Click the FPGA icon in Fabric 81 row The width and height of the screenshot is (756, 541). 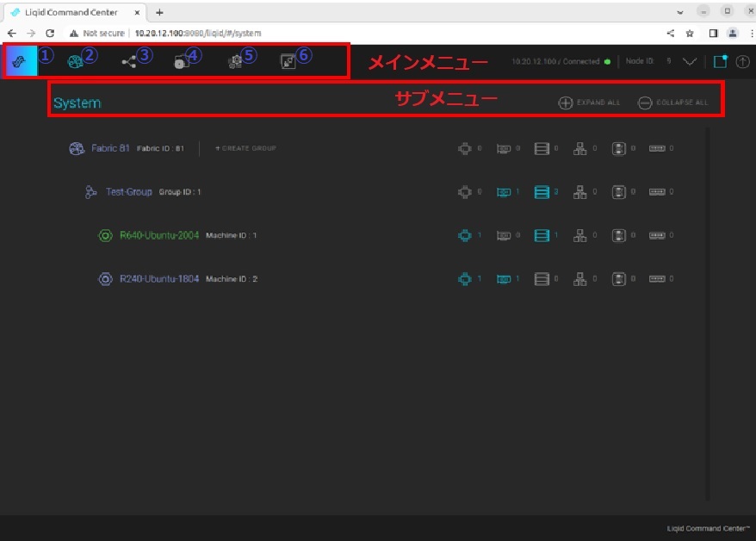coord(618,148)
